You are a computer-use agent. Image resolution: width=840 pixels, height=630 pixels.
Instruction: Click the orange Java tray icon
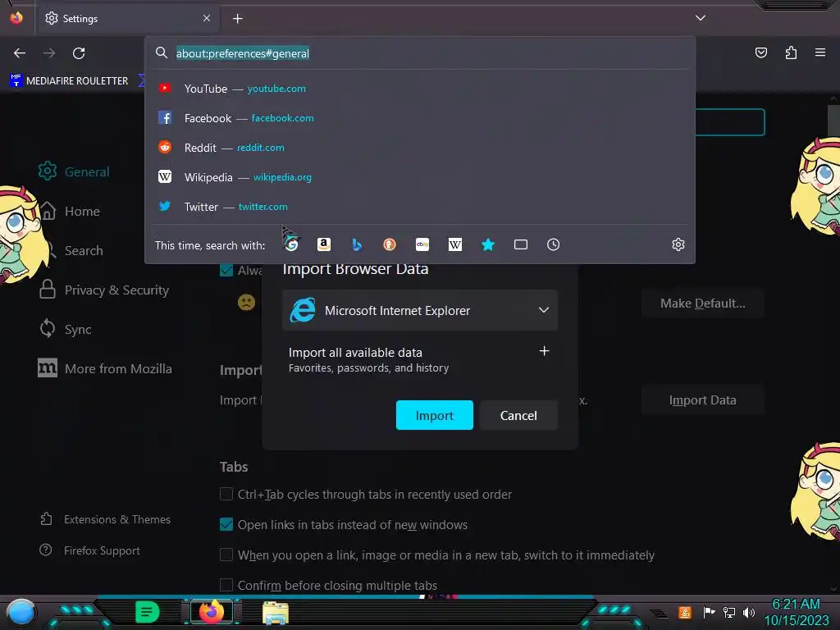[x=685, y=612]
